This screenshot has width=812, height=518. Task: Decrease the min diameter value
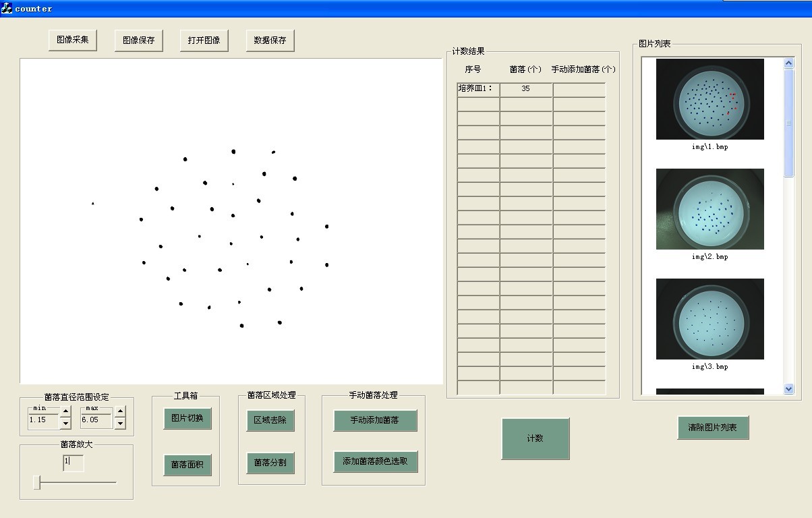click(x=65, y=424)
